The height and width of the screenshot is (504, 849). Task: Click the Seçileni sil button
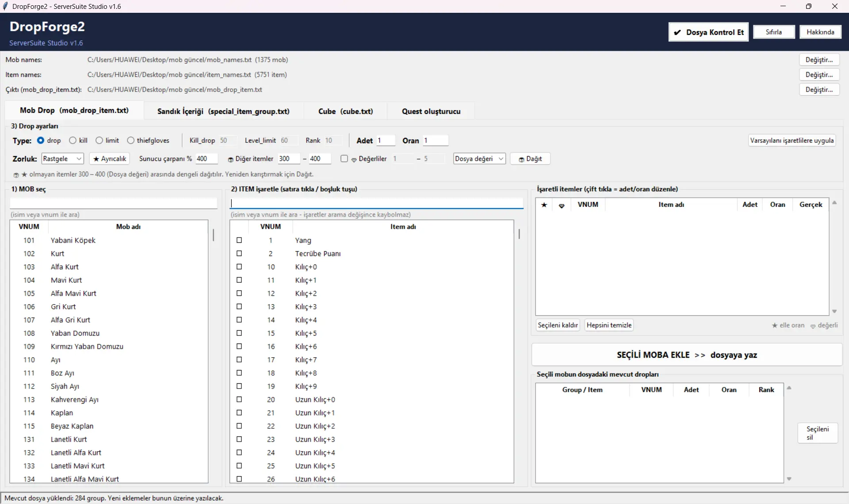818,433
